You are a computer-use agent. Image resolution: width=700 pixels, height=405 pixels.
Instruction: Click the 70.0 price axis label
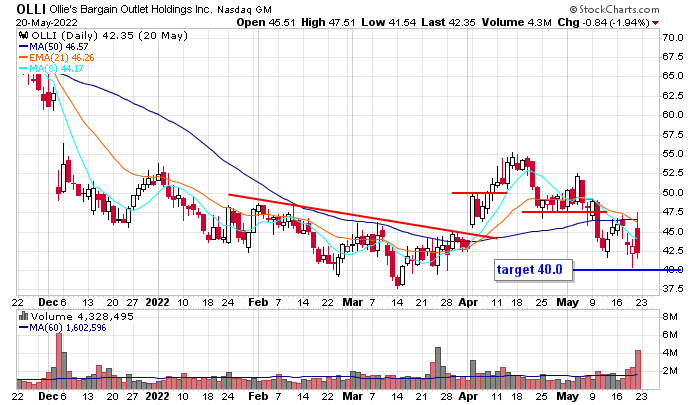673,38
